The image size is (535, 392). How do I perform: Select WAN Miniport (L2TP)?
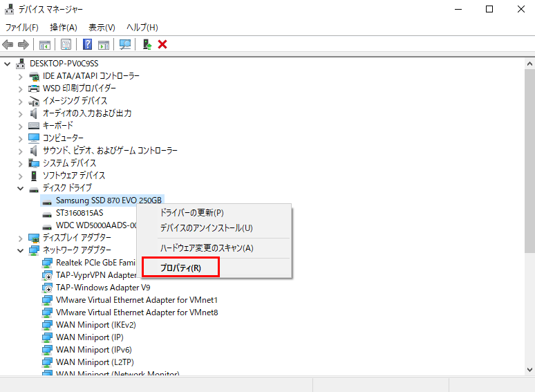pos(95,362)
